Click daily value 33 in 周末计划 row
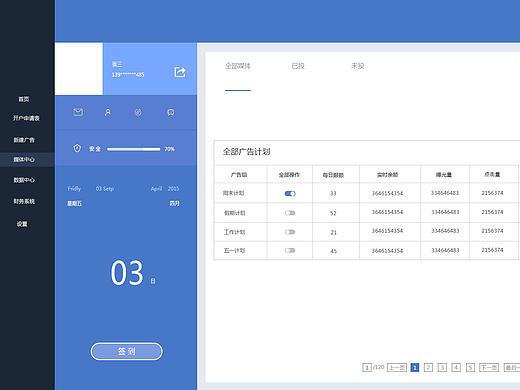The image size is (520, 390). 333,193
